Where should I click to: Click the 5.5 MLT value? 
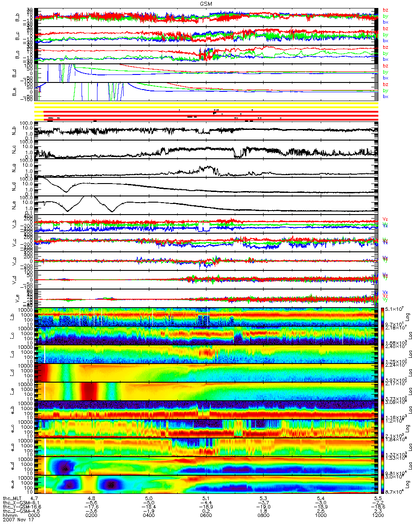[378, 498]
